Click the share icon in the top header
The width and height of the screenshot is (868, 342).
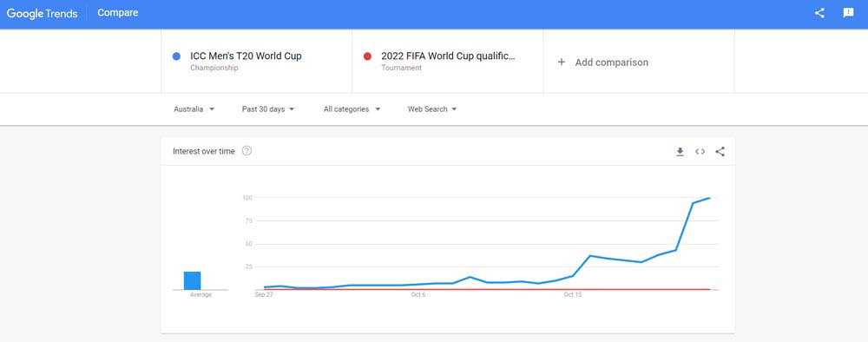coord(819,13)
